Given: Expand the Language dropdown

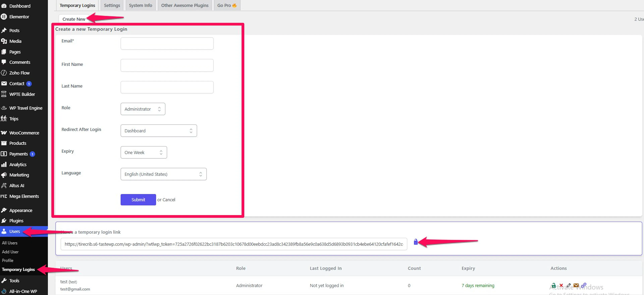Looking at the screenshot, I should tap(164, 174).
